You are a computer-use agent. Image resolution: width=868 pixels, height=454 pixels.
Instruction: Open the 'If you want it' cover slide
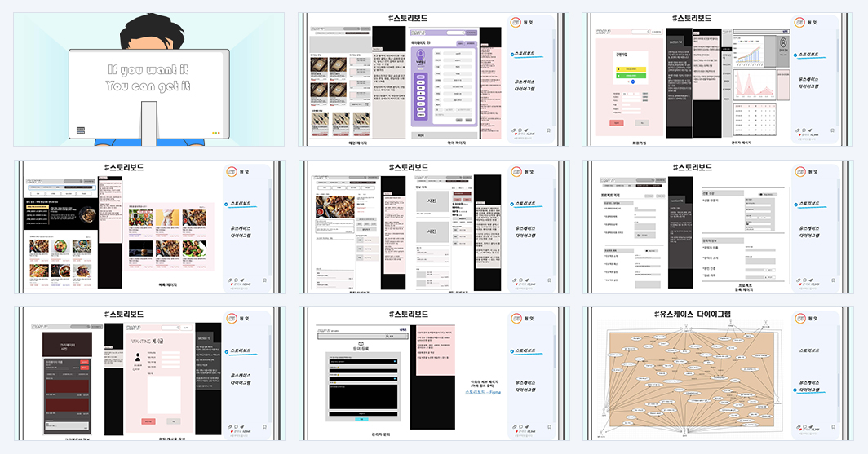pyautogui.click(x=149, y=80)
